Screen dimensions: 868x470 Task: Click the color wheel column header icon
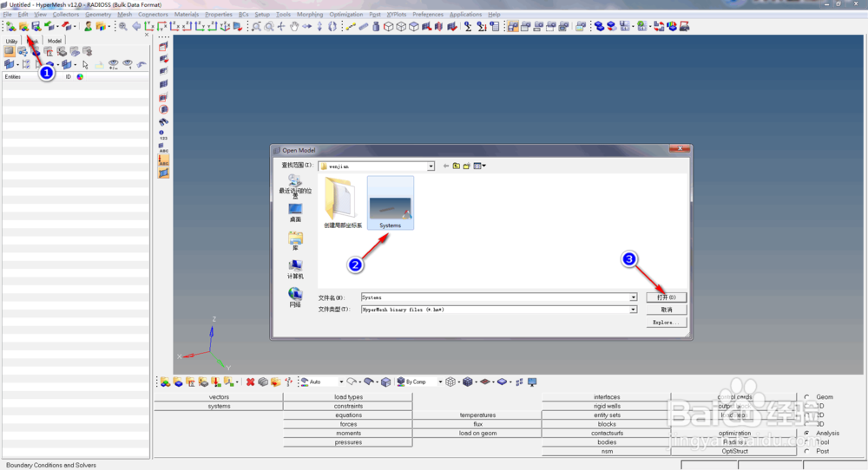tap(80, 77)
